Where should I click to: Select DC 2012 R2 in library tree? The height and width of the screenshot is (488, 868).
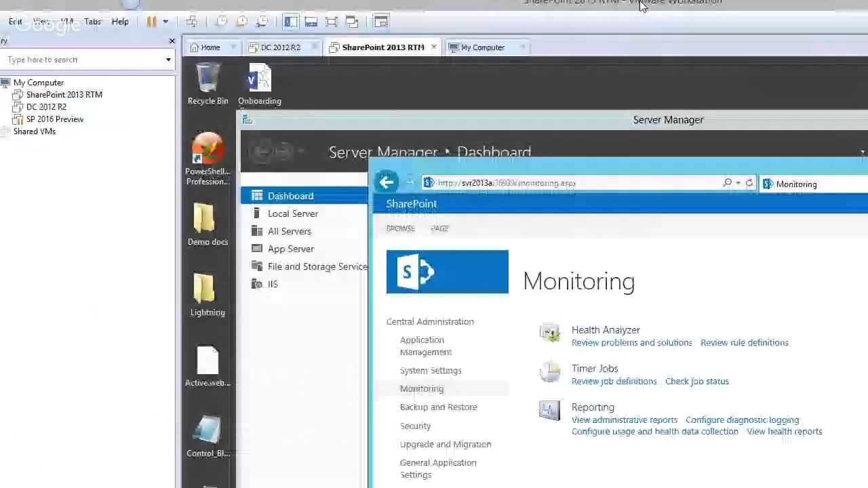(x=46, y=107)
